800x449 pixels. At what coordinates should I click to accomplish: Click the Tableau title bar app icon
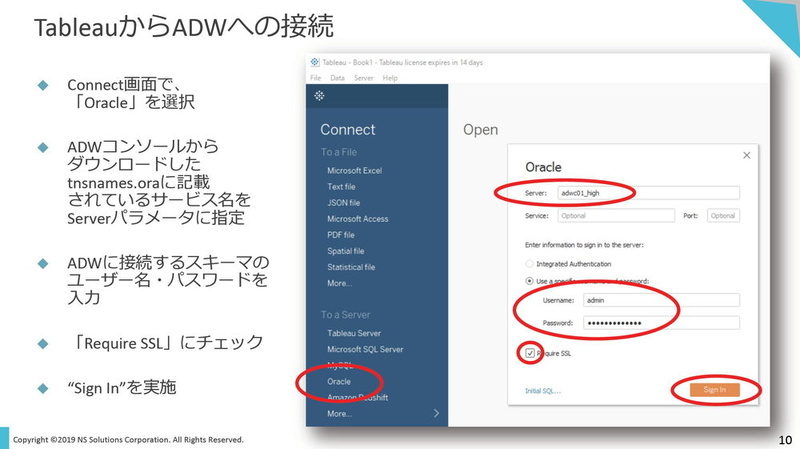[x=315, y=62]
